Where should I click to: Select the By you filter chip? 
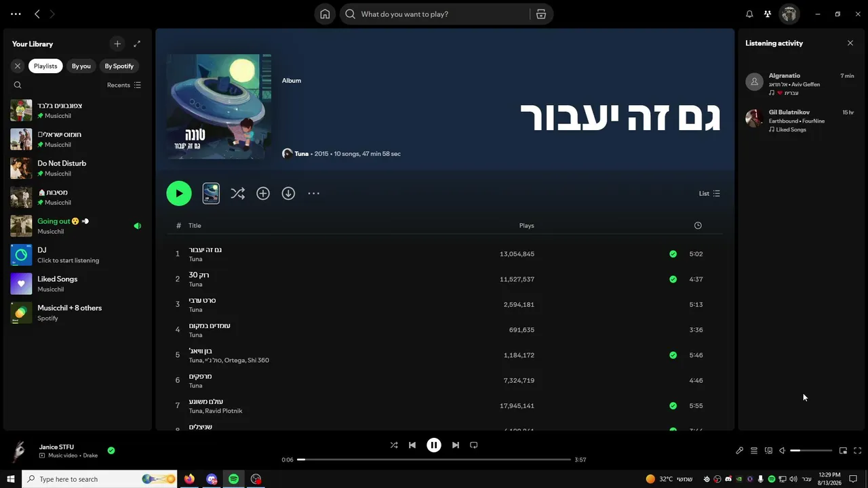point(81,66)
